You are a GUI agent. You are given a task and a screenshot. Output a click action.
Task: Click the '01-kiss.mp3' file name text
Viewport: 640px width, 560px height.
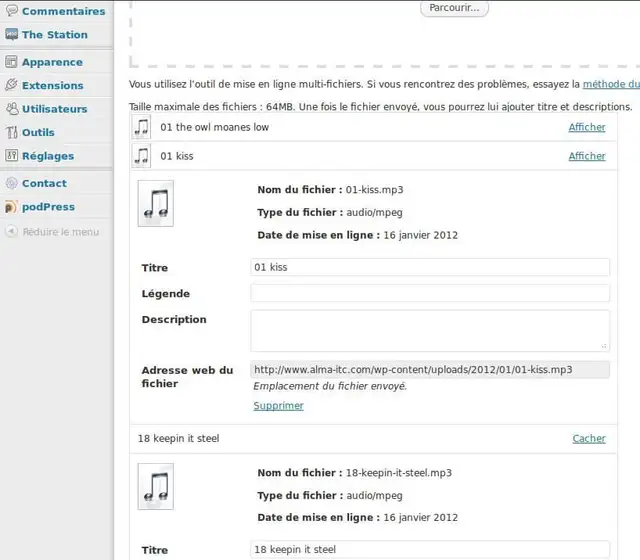pyautogui.click(x=374, y=190)
